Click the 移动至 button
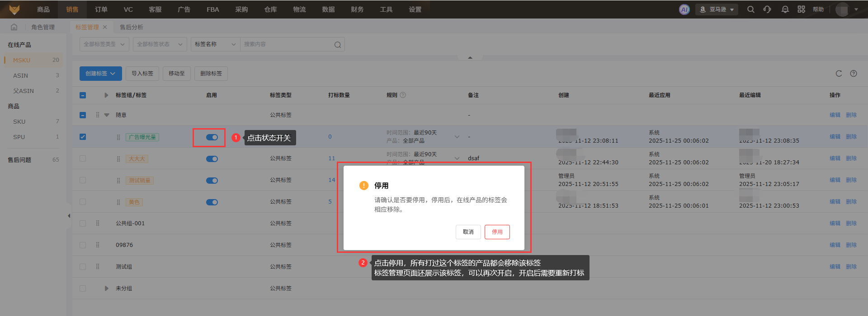Viewport: 868px width, 316px height. coord(177,74)
